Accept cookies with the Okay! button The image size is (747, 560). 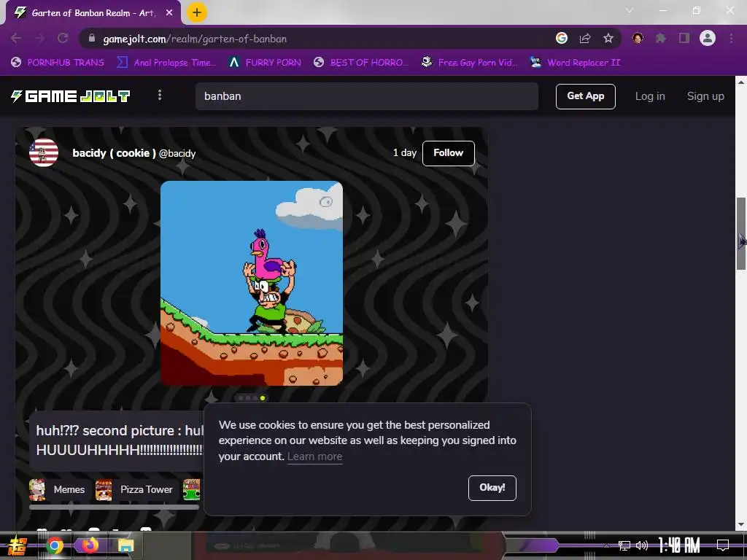(x=492, y=488)
